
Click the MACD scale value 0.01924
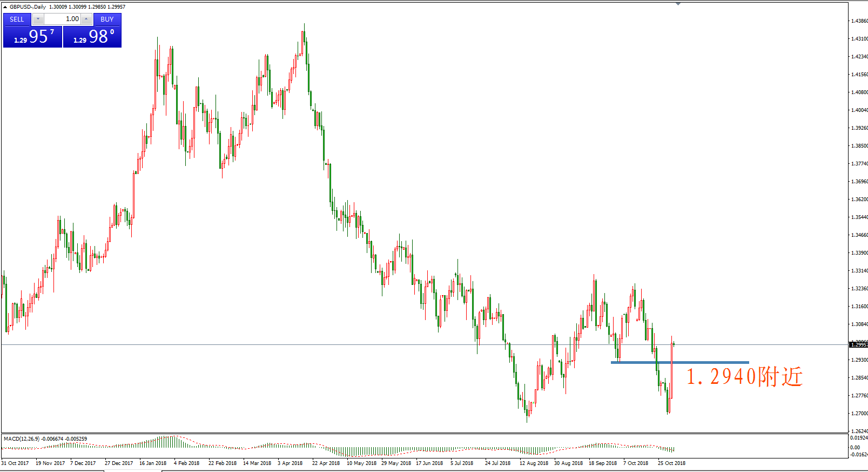pos(859,438)
